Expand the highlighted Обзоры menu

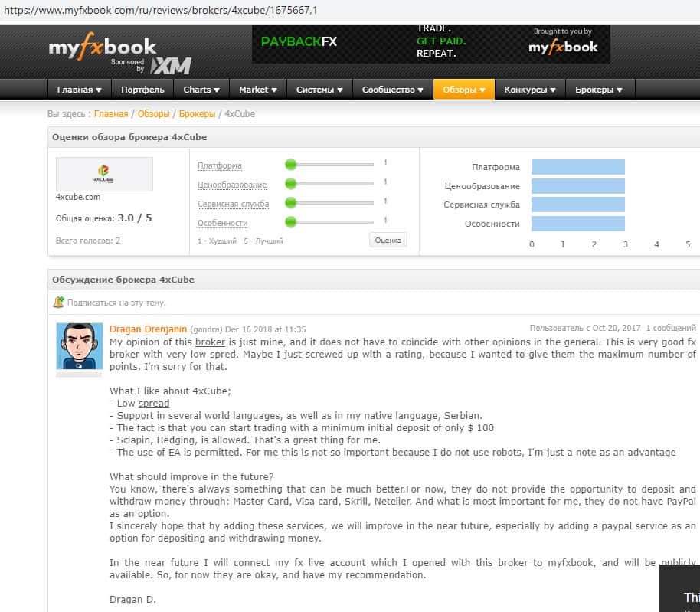pos(464,90)
